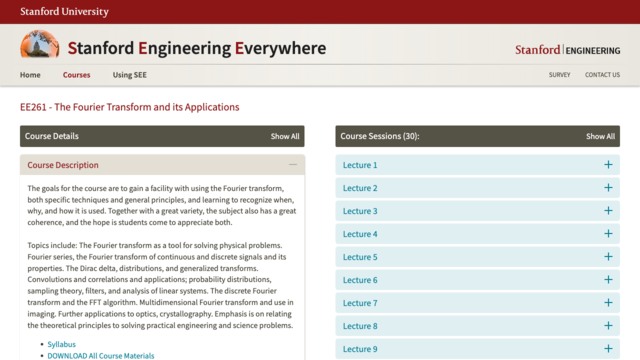Expand Lecture 4 with its plus icon
Image resolution: width=640 pixels, height=360 pixels.
(x=608, y=233)
